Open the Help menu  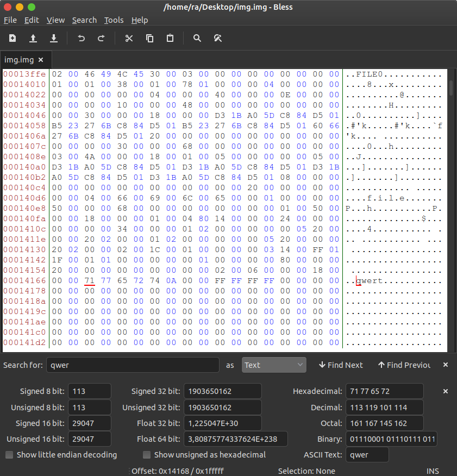pos(140,20)
